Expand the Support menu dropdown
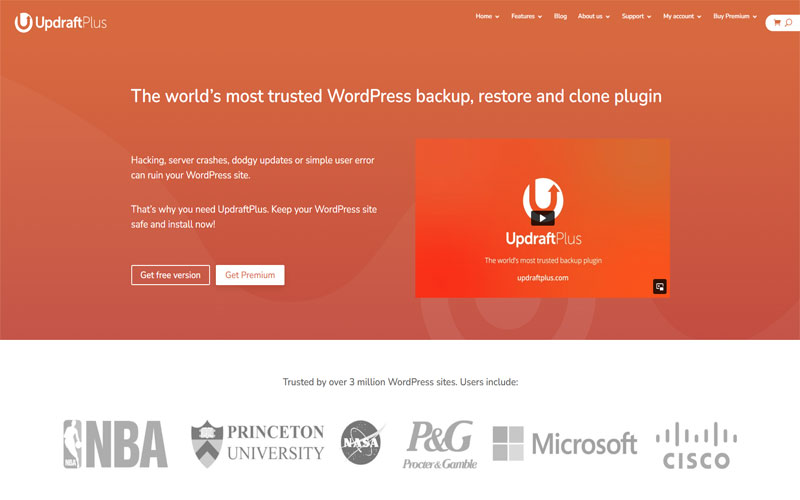800x500 pixels. point(636,16)
